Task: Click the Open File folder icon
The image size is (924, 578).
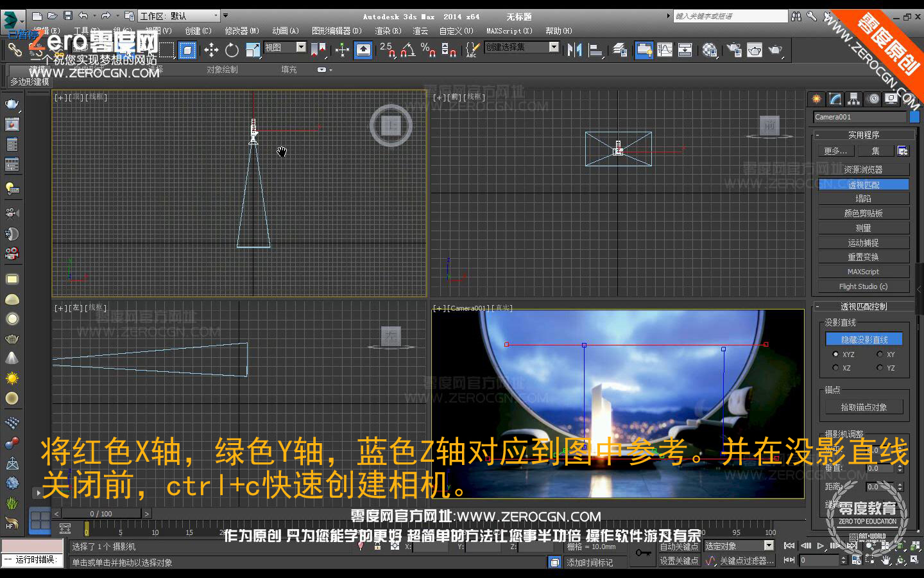Action: pos(52,15)
